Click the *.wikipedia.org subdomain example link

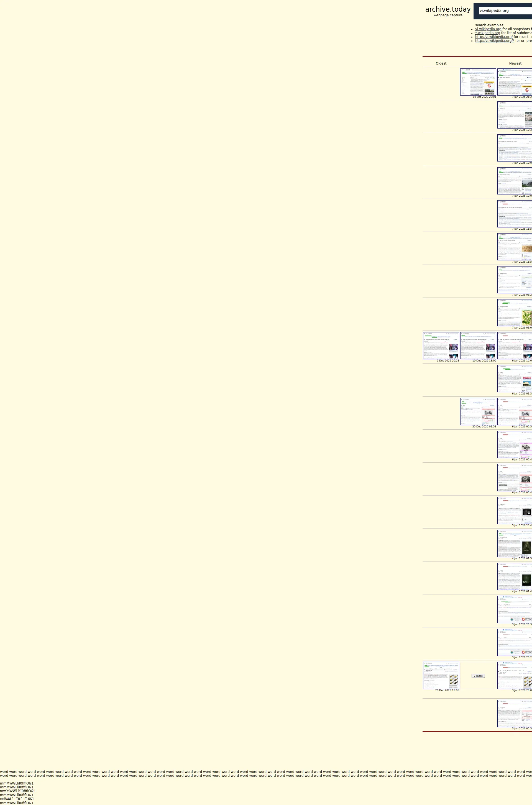click(x=487, y=33)
